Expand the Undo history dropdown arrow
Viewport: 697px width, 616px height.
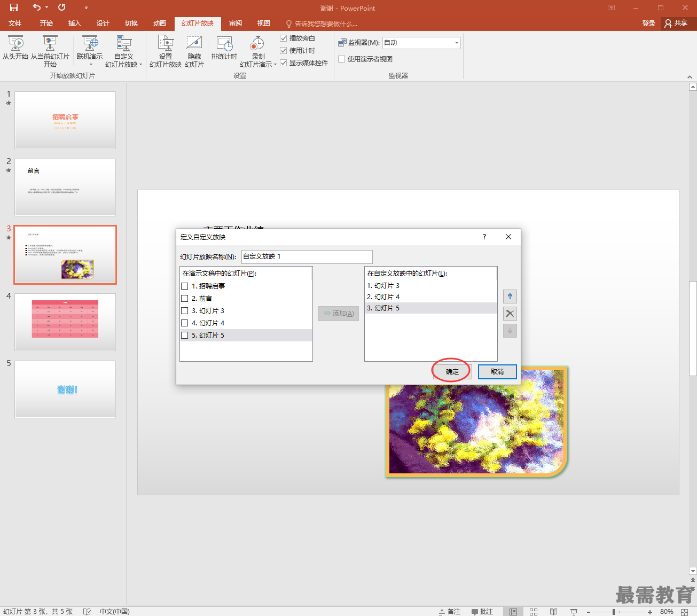point(47,7)
